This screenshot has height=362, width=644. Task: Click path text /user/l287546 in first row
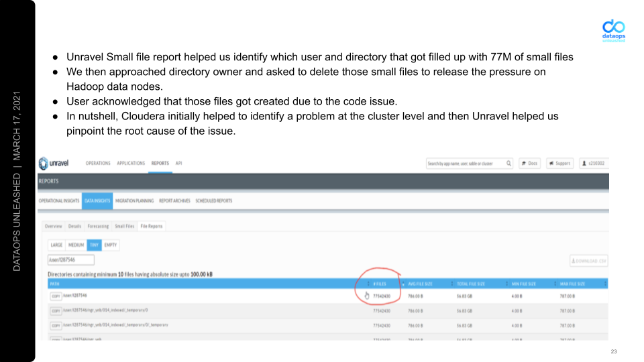[x=74, y=295]
